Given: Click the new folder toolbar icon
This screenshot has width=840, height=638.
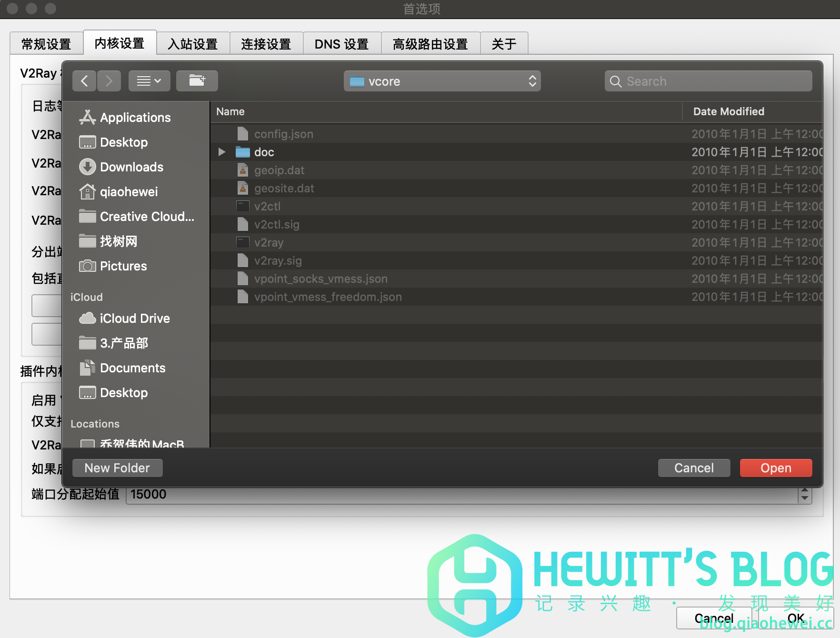Looking at the screenshot, I should (x=197, y=81).
